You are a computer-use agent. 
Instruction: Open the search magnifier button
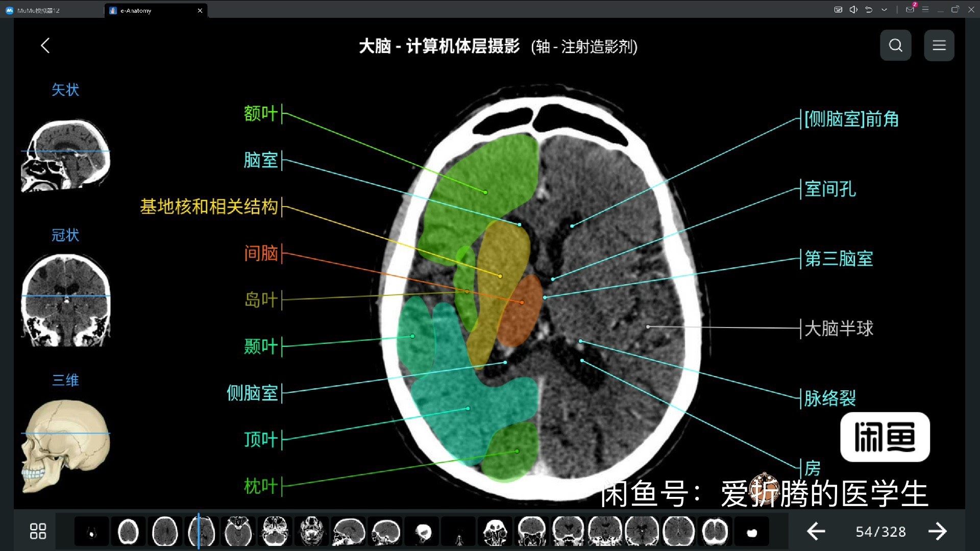point(895,45)
